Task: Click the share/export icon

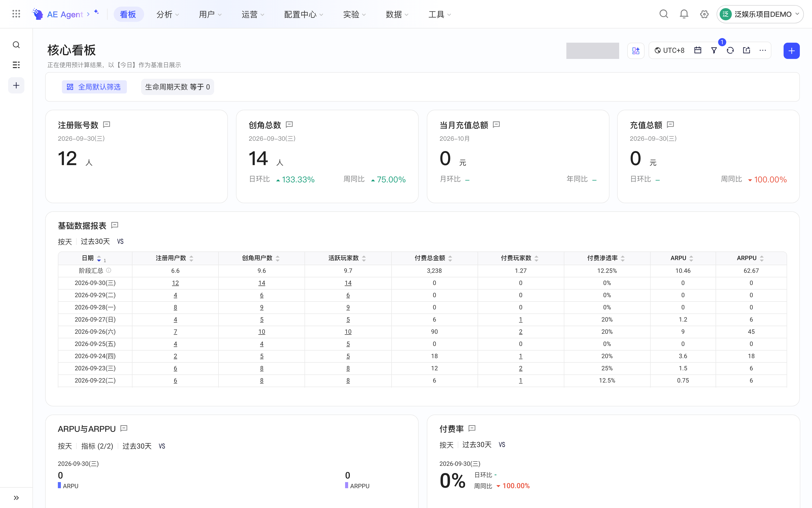Action: tap(746, 50)
